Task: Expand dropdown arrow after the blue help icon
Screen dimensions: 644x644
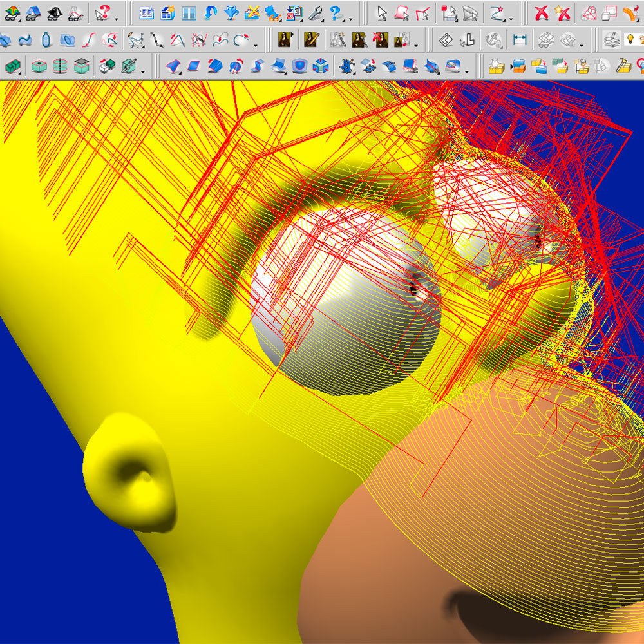Action: coord(350,19)
